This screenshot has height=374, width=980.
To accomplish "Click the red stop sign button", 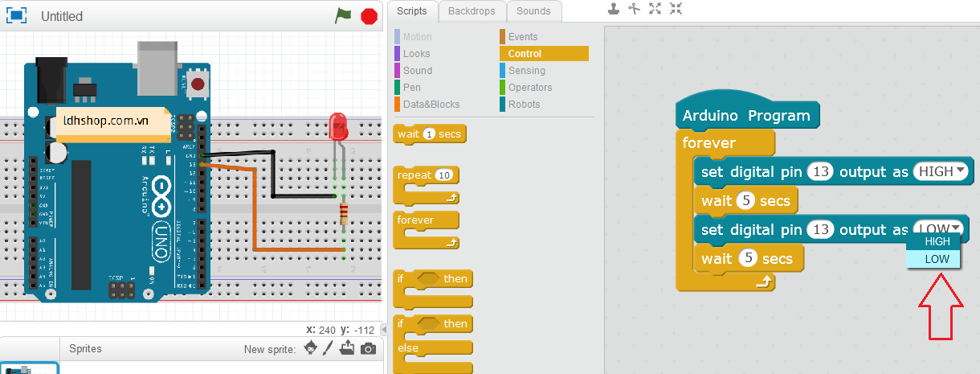I will click(x=370, y=16).
